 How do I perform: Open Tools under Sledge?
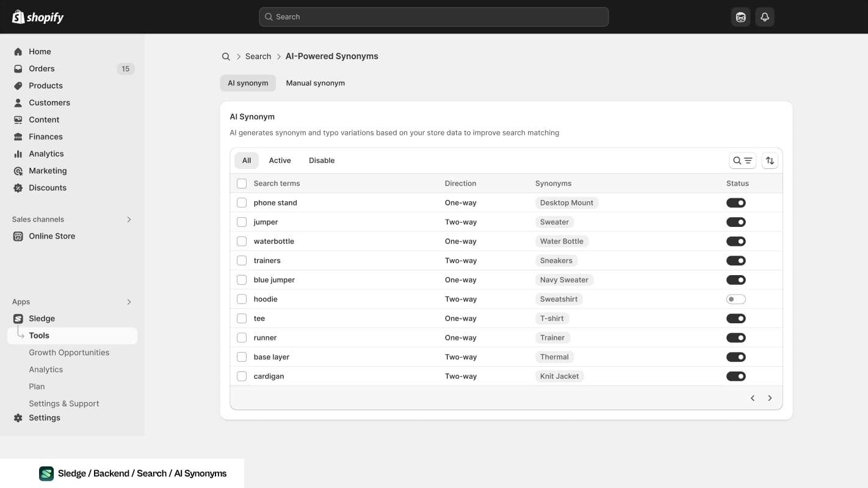(x=72, y=336)
